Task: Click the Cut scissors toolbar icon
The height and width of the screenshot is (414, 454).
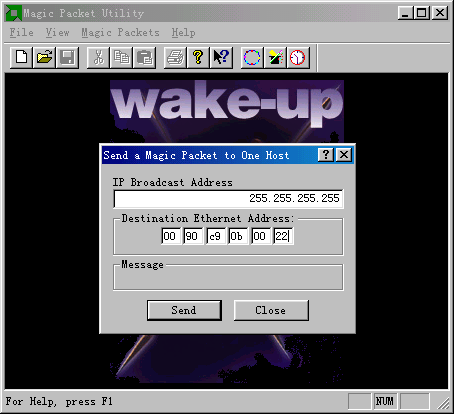Action: click(98, 57)
